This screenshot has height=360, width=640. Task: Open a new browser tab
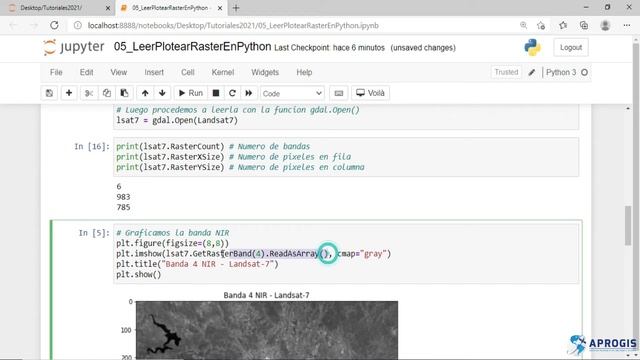click(236, 8)
